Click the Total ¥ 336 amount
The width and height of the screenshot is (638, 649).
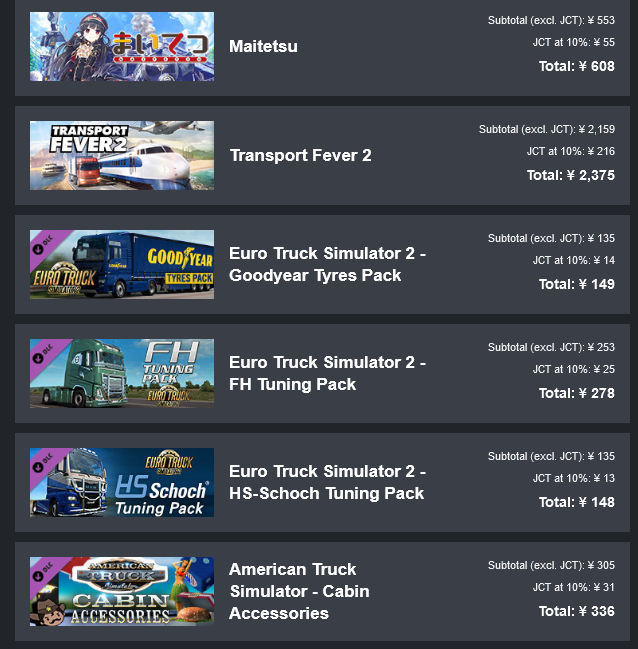pos(576,611)
